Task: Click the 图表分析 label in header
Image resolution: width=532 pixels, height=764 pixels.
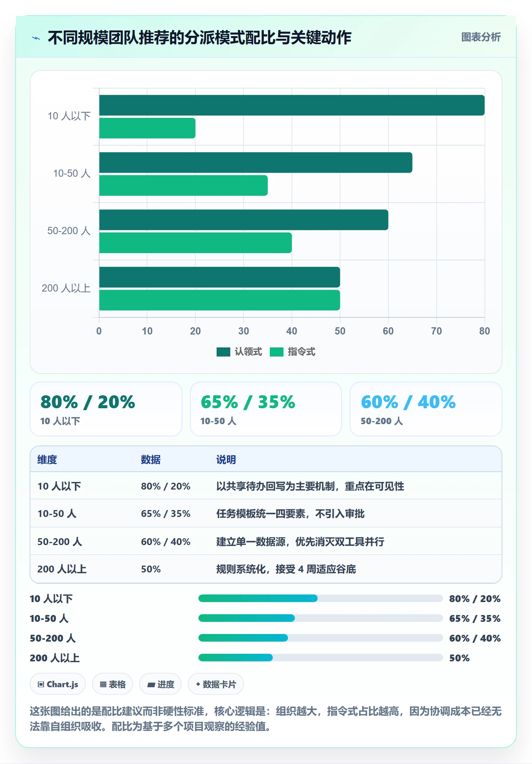Action: tap(481, 37)
